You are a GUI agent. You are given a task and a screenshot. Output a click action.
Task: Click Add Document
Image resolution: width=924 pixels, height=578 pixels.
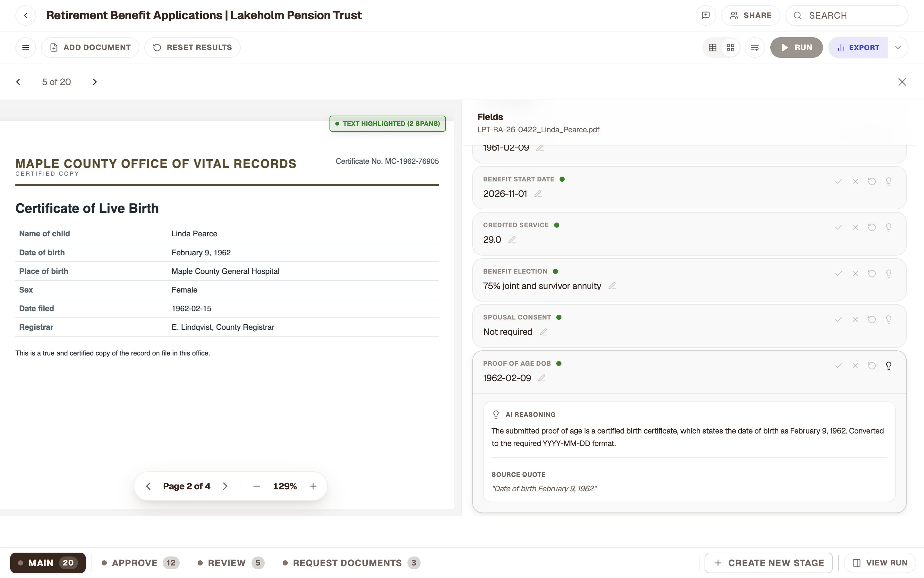(90, 48)
